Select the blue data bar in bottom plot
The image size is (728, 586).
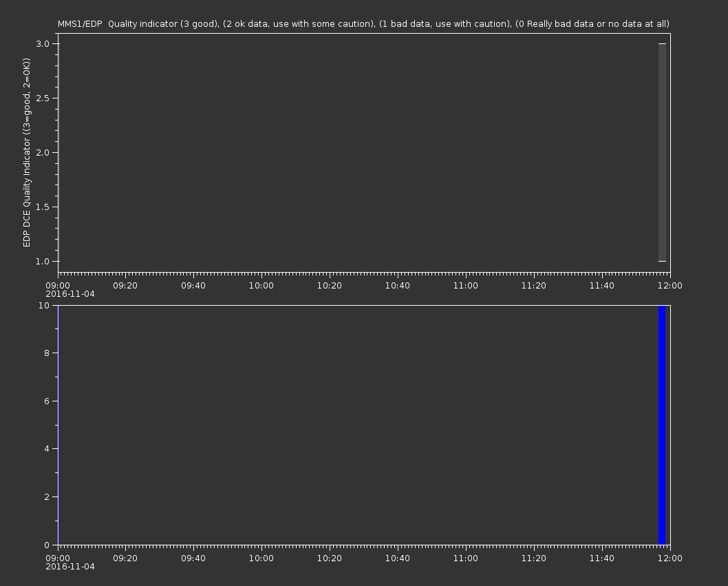[x=662, y=425]
